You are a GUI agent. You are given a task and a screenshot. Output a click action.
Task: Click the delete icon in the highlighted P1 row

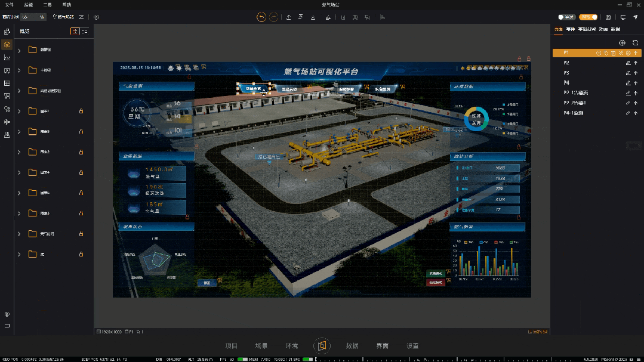tap(613, 53)
